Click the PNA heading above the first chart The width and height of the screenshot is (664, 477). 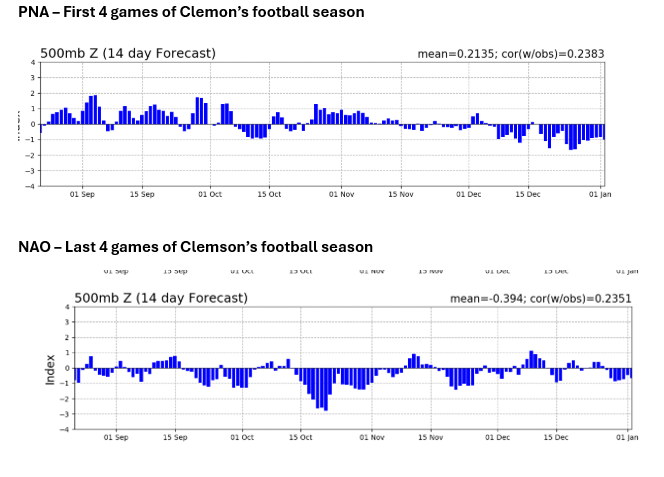191,12
